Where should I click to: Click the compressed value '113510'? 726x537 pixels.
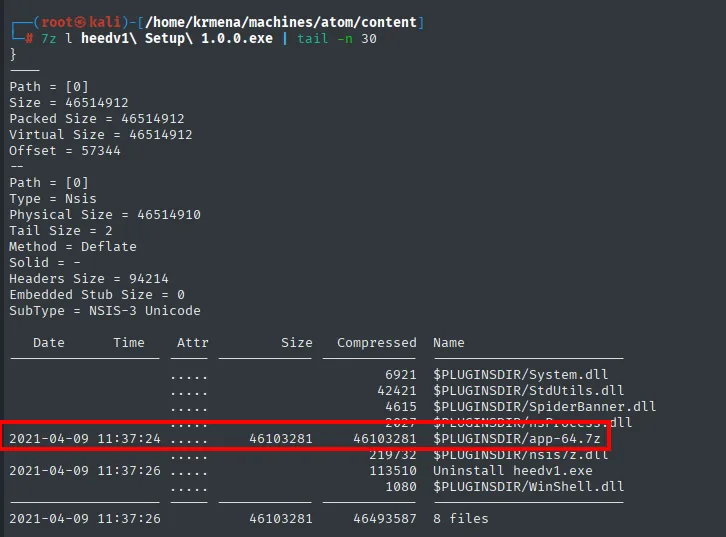click(393, 471)
